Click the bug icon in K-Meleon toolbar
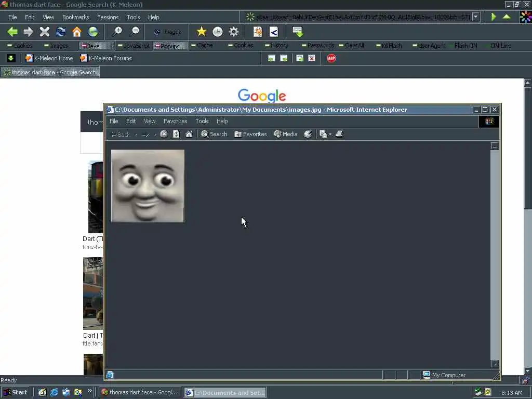532x399 pixels. [x=258, y=32]
